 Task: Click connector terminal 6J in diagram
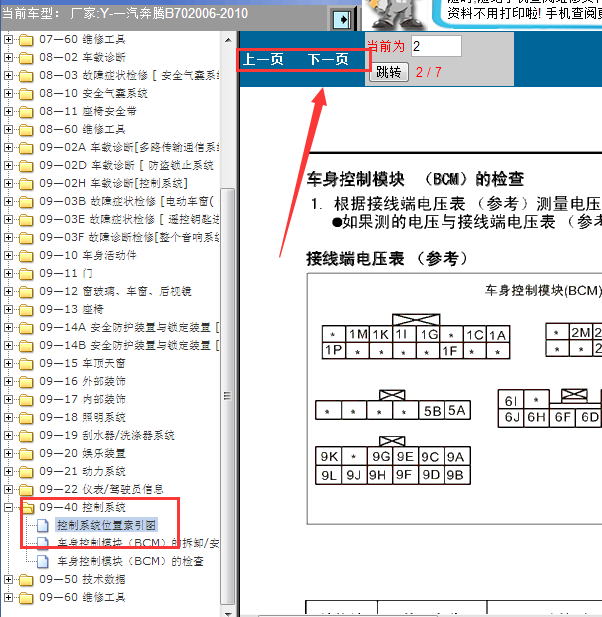click(512, 417)
